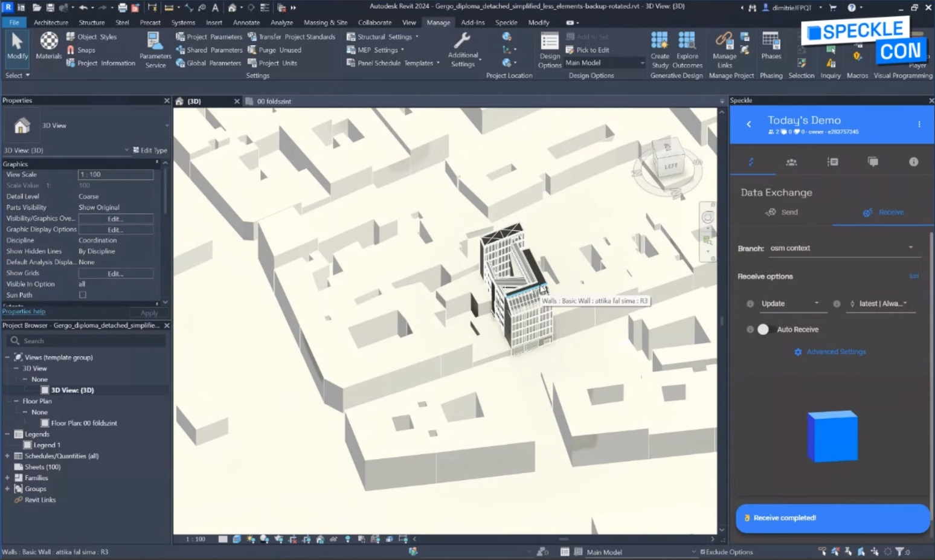The height and width of the screenshot is (560, 935).
Task: Open Snaps settings
Action: click(81, 50)
